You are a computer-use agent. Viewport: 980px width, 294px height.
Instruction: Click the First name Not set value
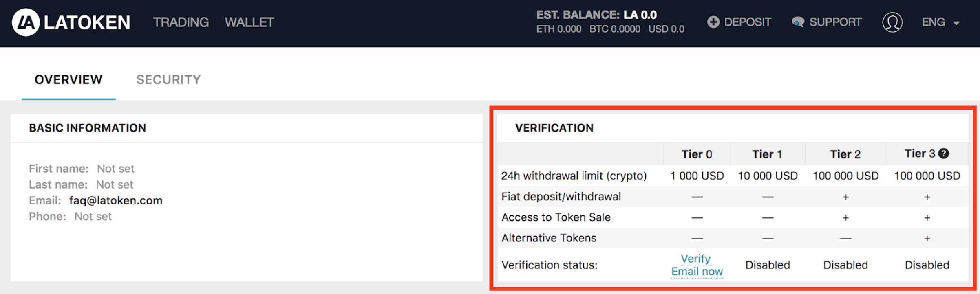pos(115,169)
